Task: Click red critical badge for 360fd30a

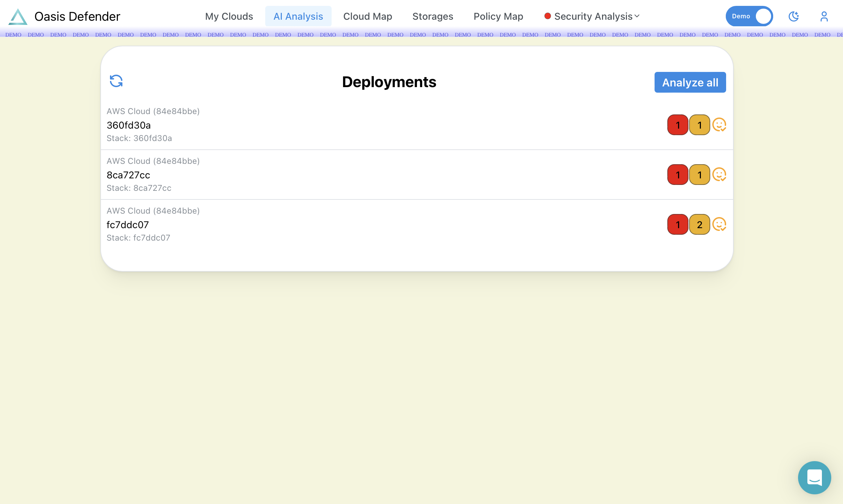Action: coord(677,125)
